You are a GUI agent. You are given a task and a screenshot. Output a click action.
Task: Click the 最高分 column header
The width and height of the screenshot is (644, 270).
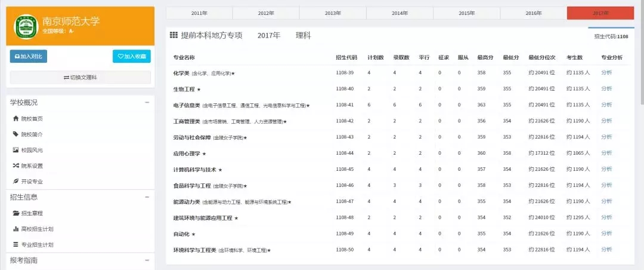(x=485, y=57)
